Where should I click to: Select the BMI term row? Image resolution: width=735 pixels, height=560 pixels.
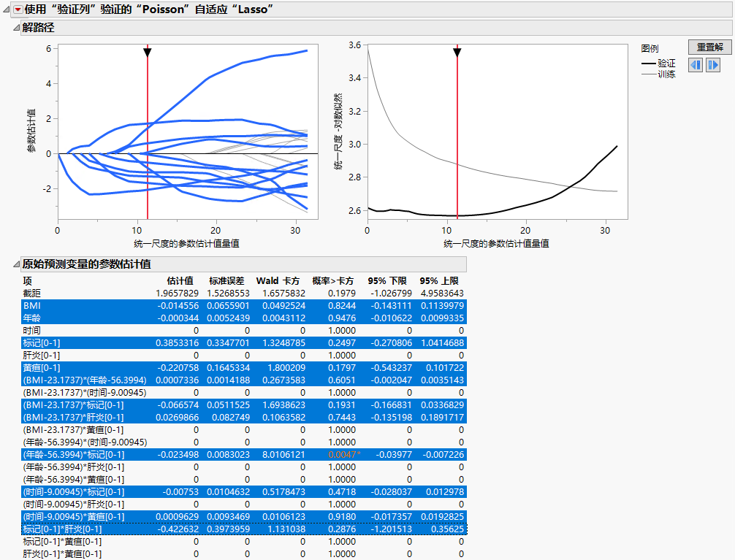coord(243,305)
